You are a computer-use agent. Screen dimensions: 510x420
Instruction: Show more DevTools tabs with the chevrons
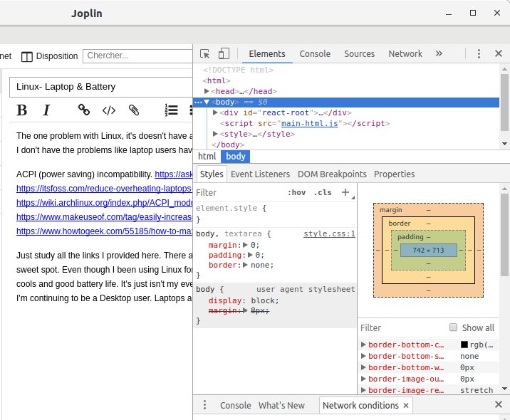(x=439, y=53)
